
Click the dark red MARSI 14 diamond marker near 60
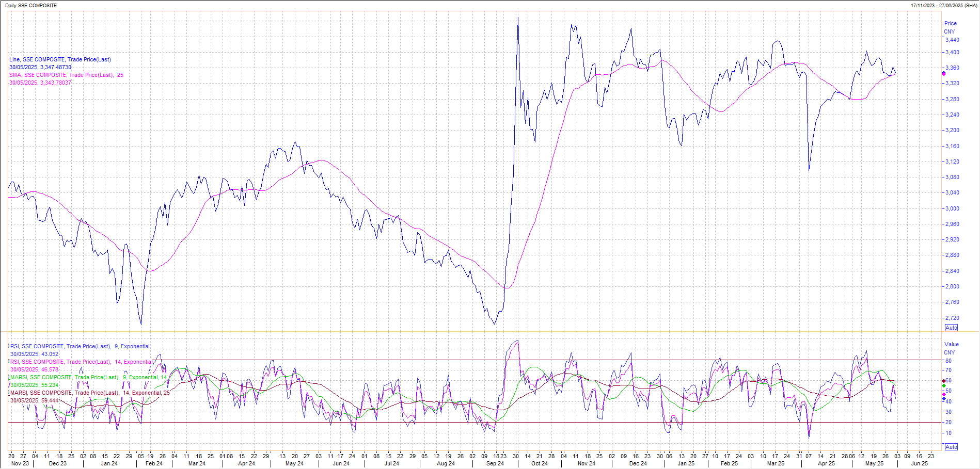click(x=944, y=381)
